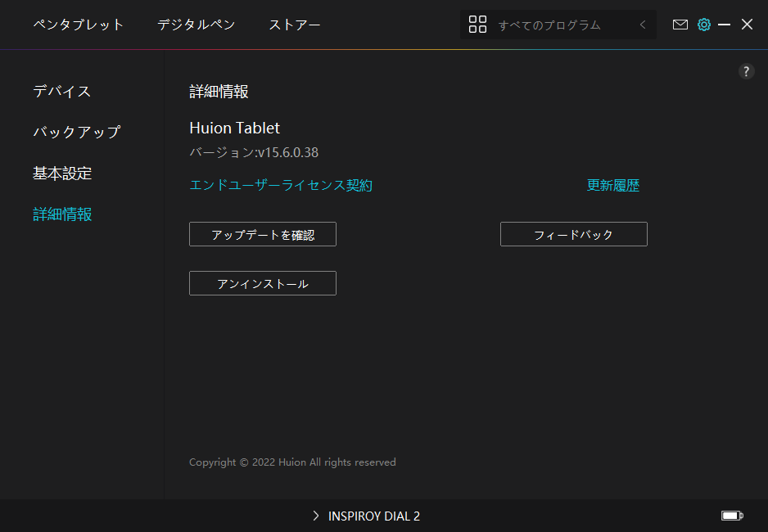This screenshot has width=768, height=532.
Task: Close the Huion Tablet window
Action: [747, 25]
